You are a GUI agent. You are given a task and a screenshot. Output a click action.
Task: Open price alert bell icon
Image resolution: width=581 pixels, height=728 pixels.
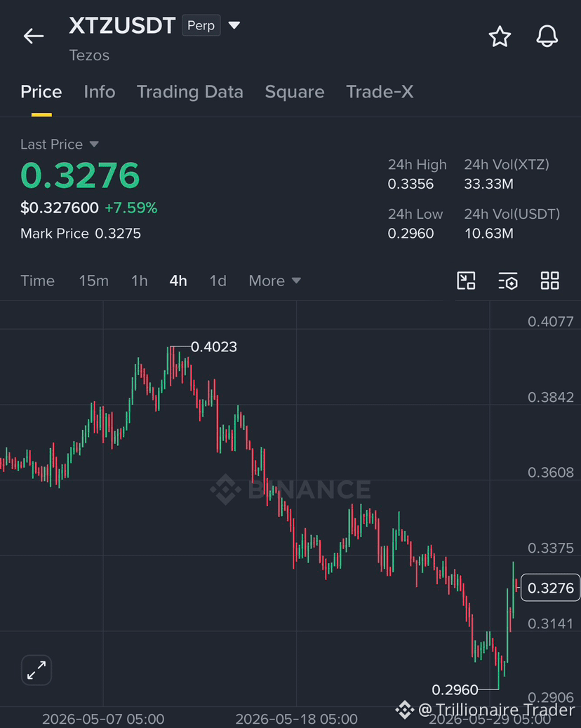[x=547, y=36]
